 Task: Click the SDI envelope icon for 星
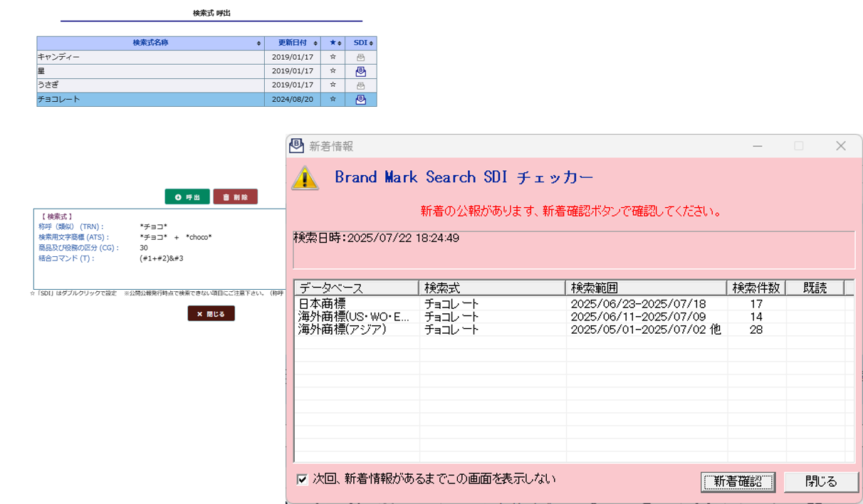click(x=360, y=71)
